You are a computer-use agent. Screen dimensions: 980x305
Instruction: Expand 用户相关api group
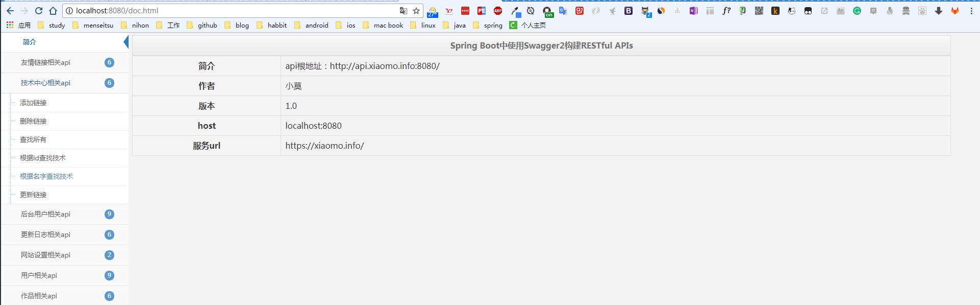pyautogui.click(x=65, y=275)
